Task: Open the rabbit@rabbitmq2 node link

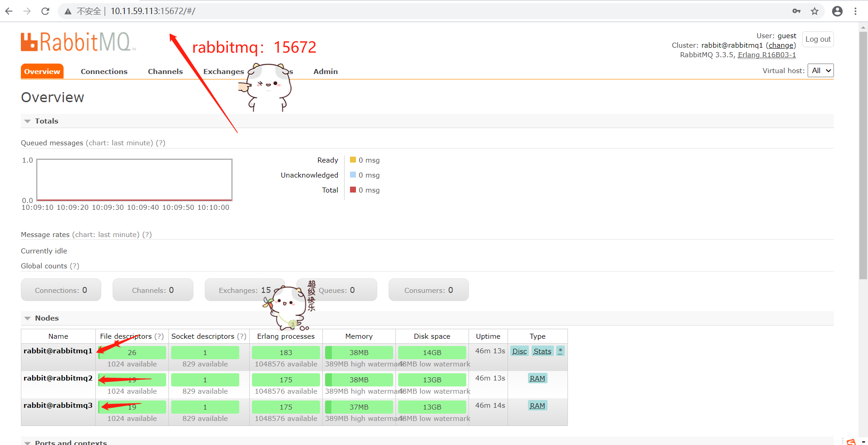Action: (58, 378)
